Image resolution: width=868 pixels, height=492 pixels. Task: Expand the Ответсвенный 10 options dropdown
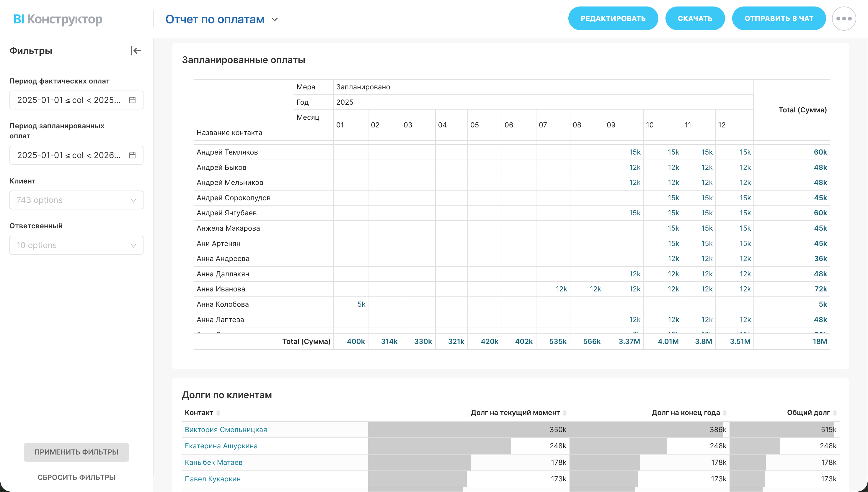(x=76, y=245)
